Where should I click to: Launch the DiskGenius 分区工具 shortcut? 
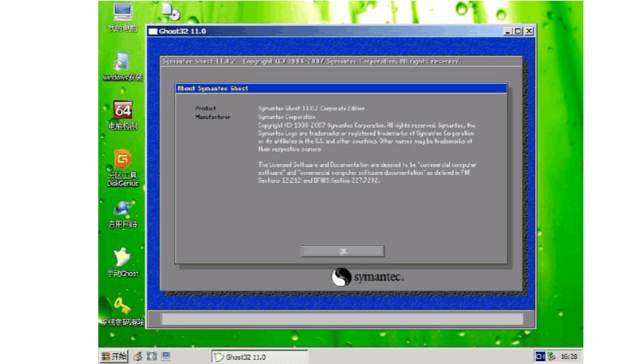[122, 168]
